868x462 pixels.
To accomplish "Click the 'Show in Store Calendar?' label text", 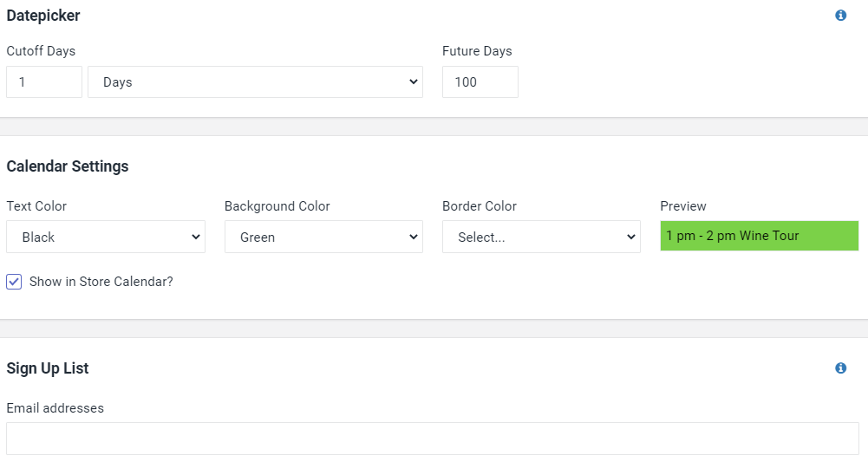I will [101, 282].
